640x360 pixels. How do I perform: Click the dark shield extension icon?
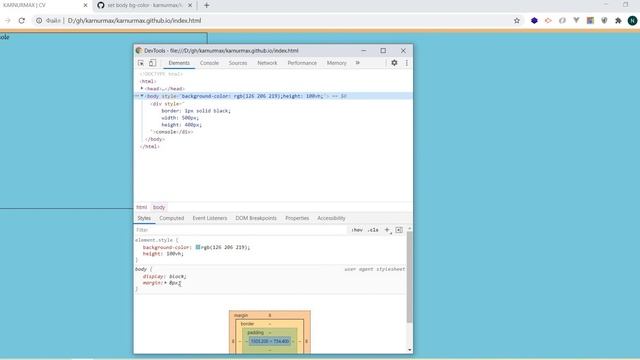pos(604,20)
